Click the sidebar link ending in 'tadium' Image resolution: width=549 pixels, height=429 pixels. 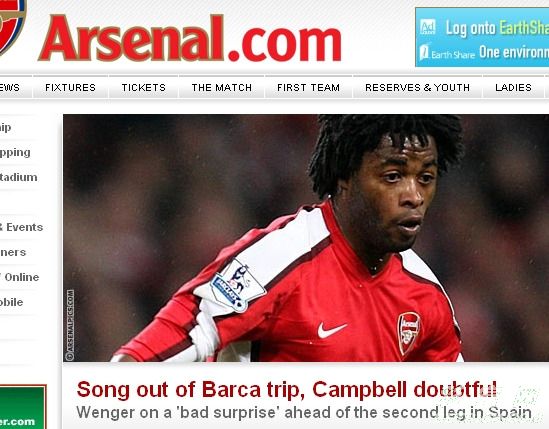(19, 177)
